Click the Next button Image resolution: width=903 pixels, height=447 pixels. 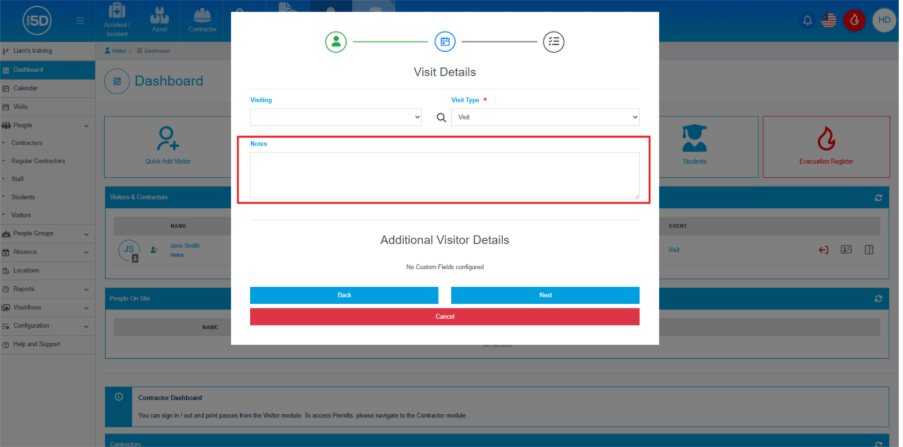545,295
